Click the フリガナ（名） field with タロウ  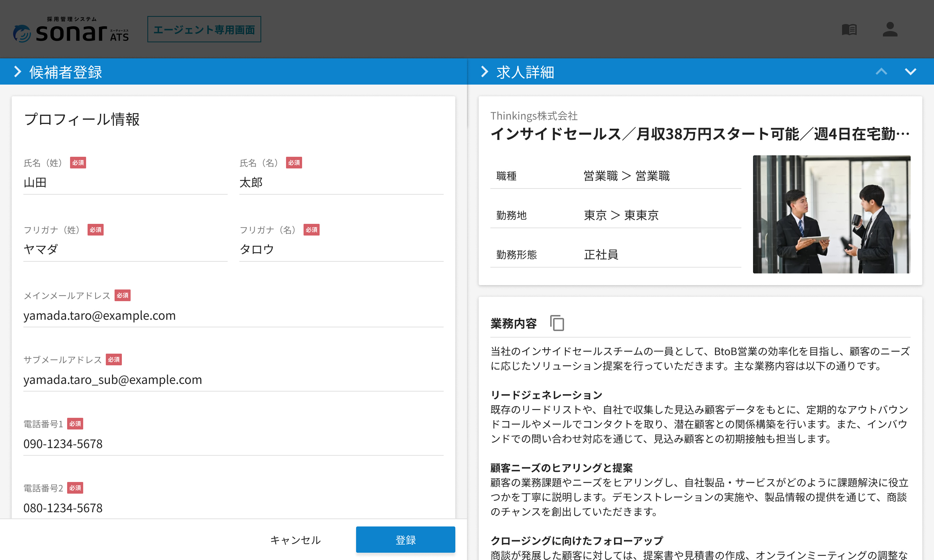(340, 249)
